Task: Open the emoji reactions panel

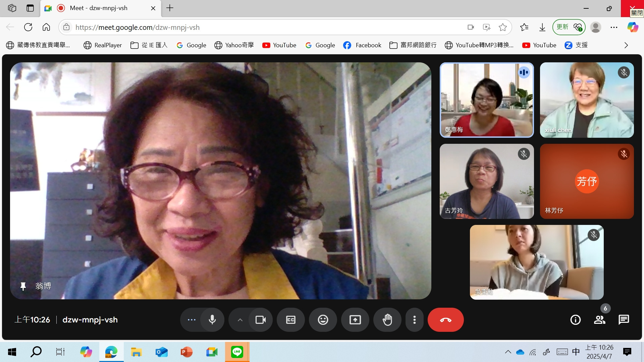Action: (323, 320)
